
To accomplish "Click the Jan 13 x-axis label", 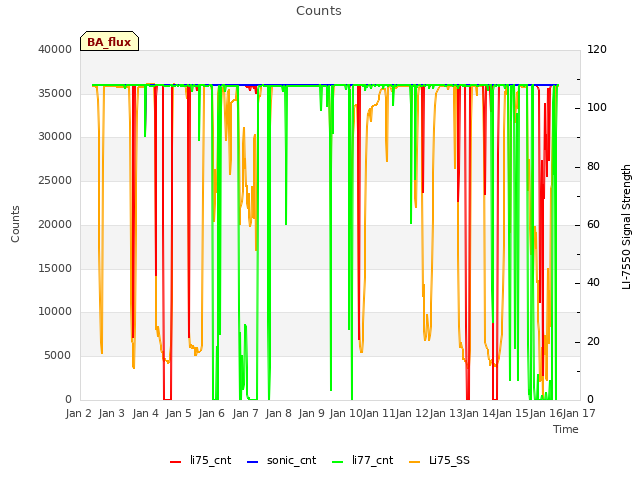I will [x=446, y=413].
